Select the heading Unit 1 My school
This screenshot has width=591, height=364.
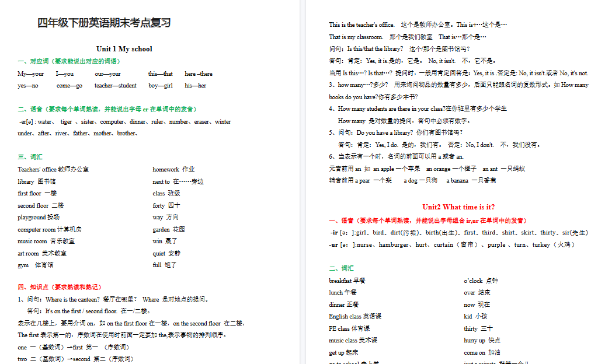pos(124,49)
